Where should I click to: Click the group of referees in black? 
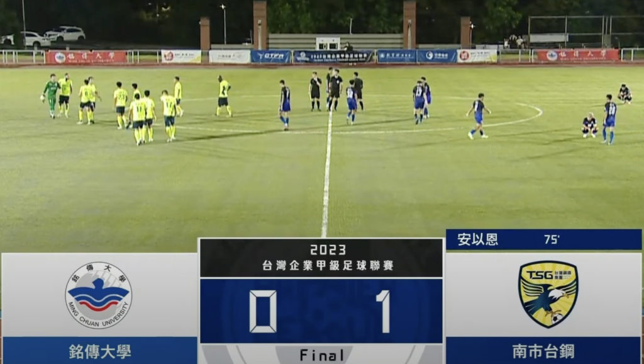pos(336,89)
